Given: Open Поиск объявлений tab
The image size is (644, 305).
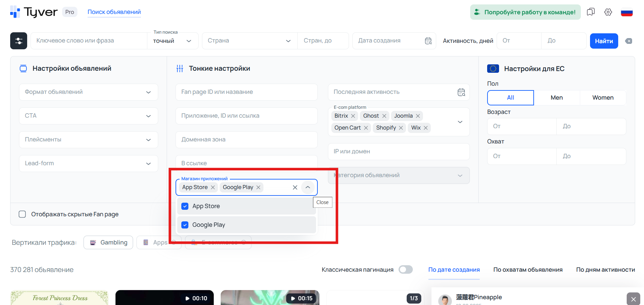Looking at the screenshot, I should click(114, 12).
